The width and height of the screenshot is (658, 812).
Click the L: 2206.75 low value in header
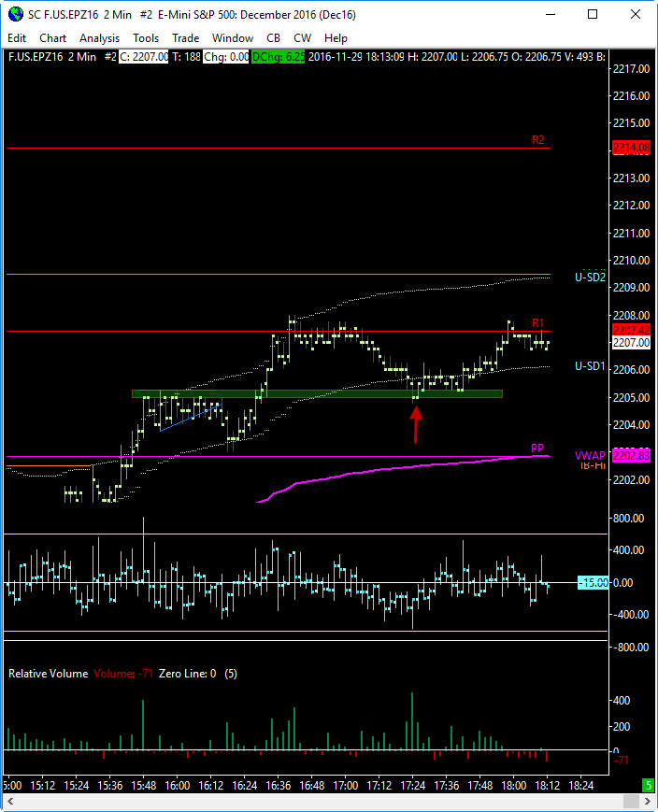[484, 57]
